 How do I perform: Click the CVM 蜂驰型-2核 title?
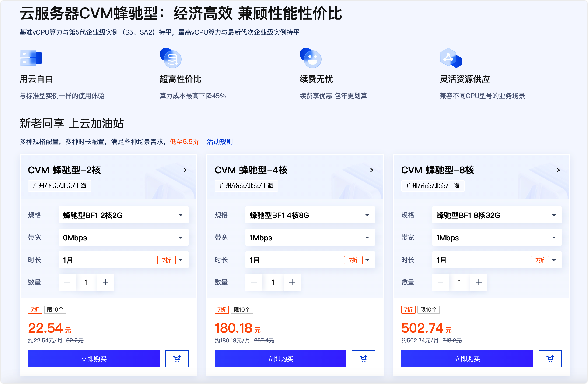pyautogui.click(x=64, y=170)
